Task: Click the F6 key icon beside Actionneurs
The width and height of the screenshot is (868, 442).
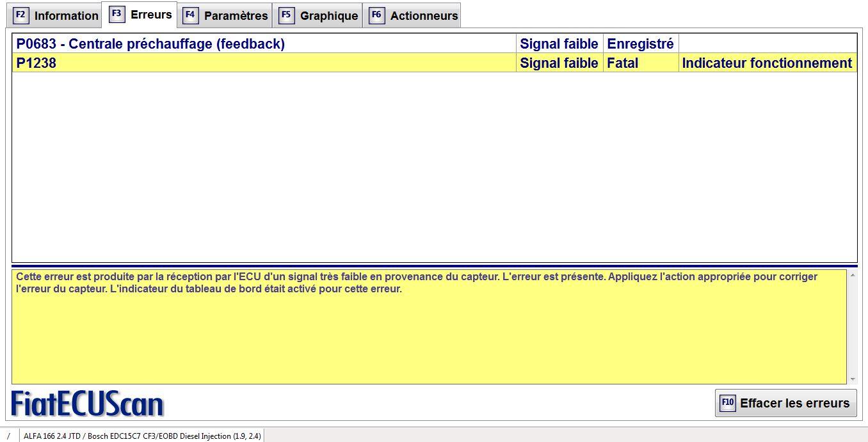Action: (376, 15)
